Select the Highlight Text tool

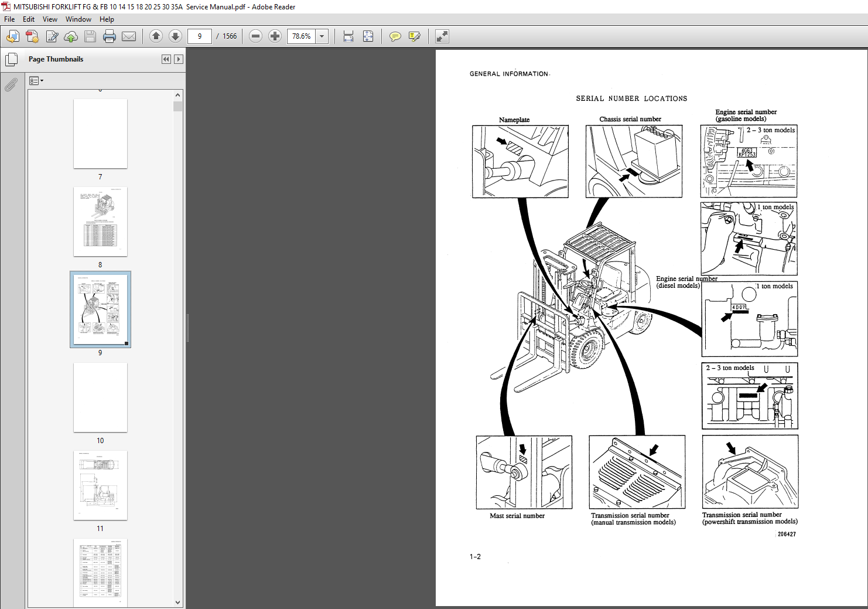pos(415,36)
